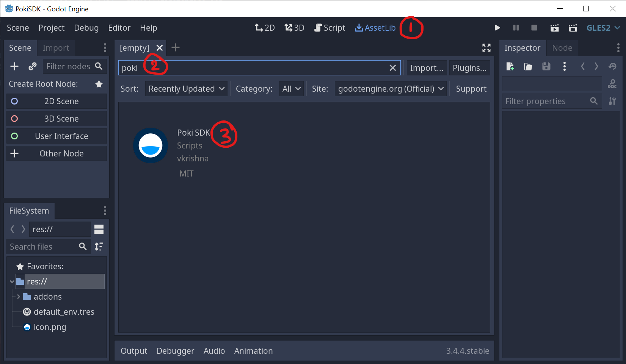Image resolution: width=626 pixels, height=364 pixels.
Task: Click the Scripts category link
Action: click(x=190, y=145)
